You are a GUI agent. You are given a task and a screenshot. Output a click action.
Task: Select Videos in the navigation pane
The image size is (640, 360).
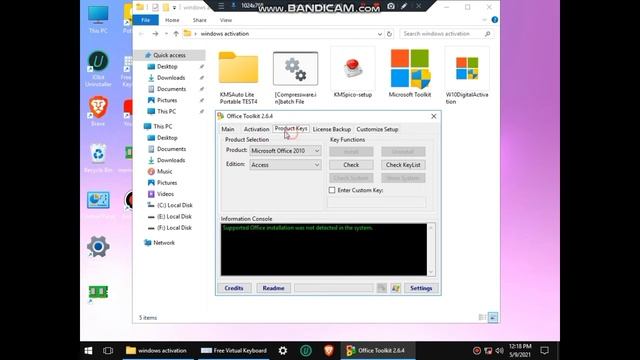point(165,194)
